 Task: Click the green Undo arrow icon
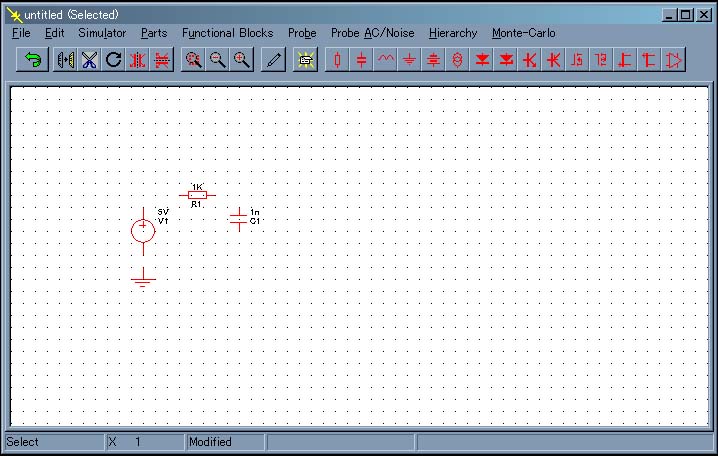(x=32, y=60)
